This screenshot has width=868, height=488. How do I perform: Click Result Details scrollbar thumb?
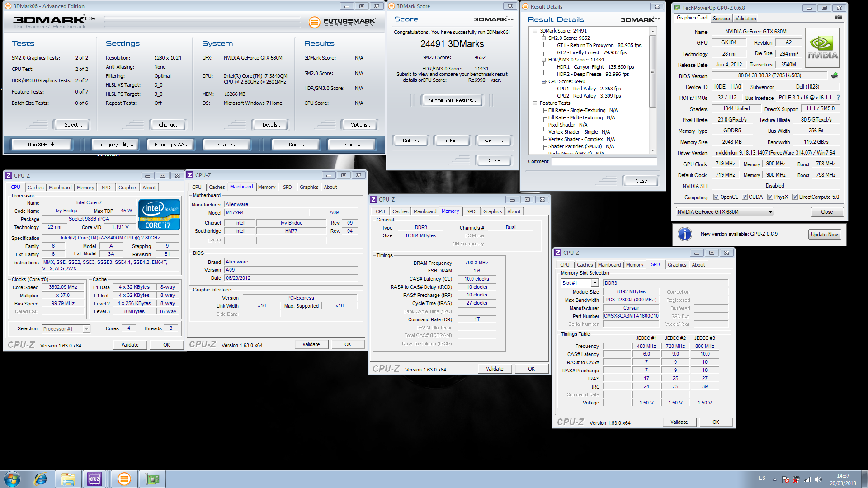coord(652,71)
